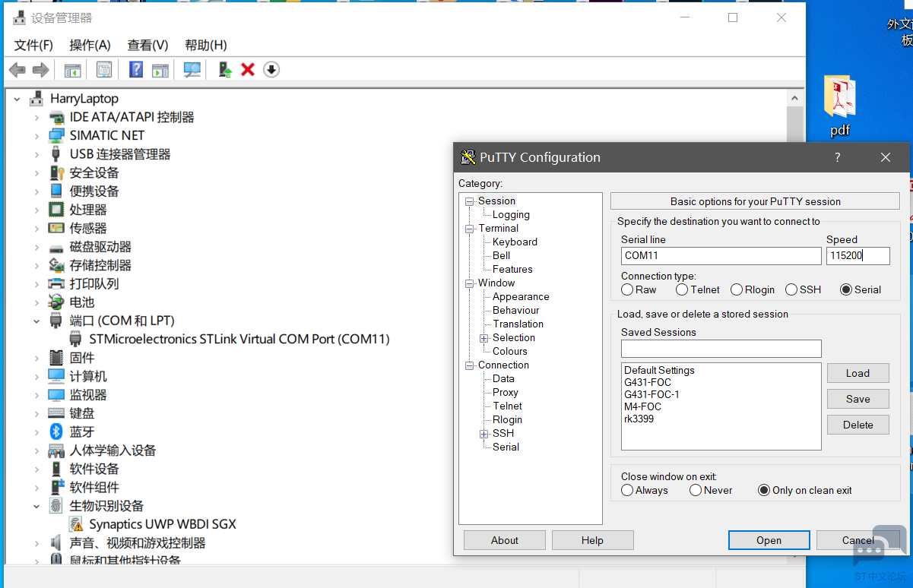913x588 pixels.
Task: Click the Delete session button
Action: point(858,425)
